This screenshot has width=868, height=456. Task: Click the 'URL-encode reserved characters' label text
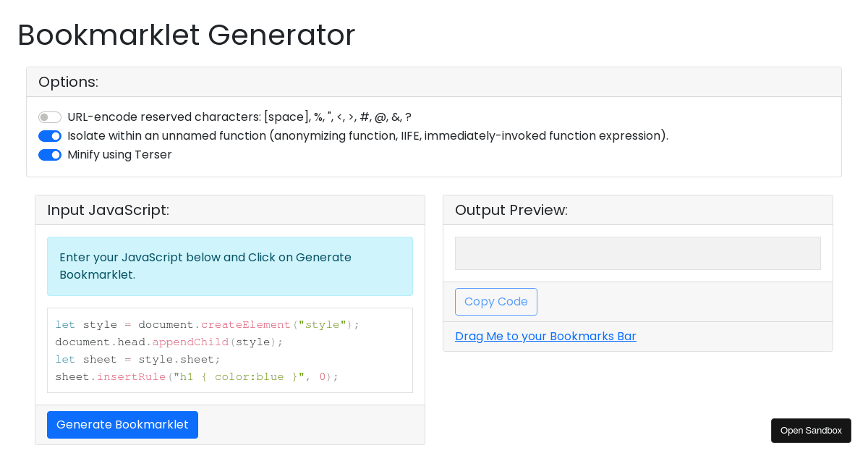tap(239, 117)
